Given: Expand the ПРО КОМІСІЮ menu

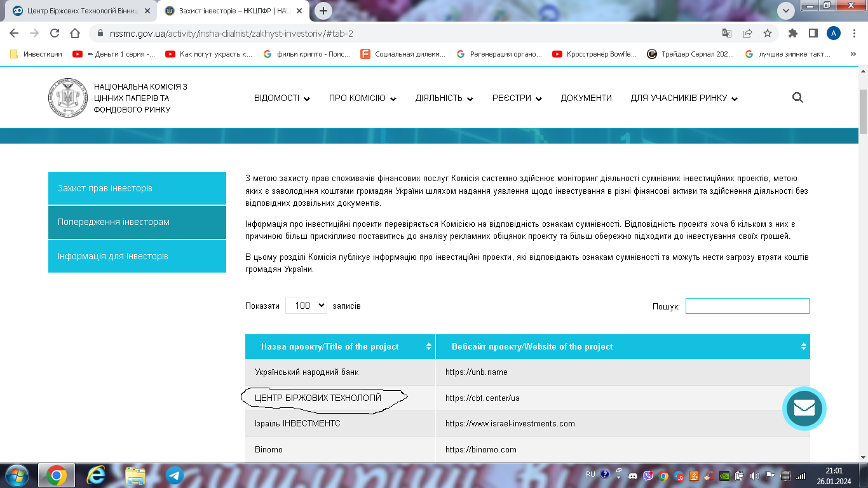Looking at the screenshot, I should (363, 98).
